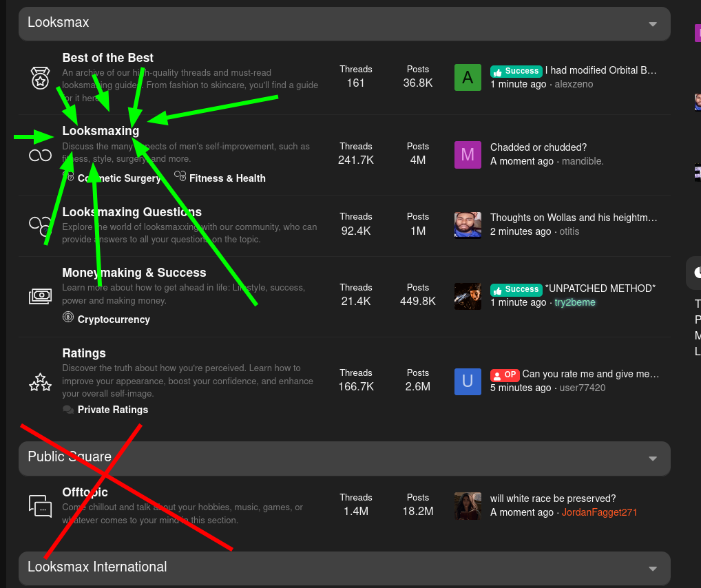
Task: Click the Cryptocurrency coin icon
Action: tap(68, 318)
